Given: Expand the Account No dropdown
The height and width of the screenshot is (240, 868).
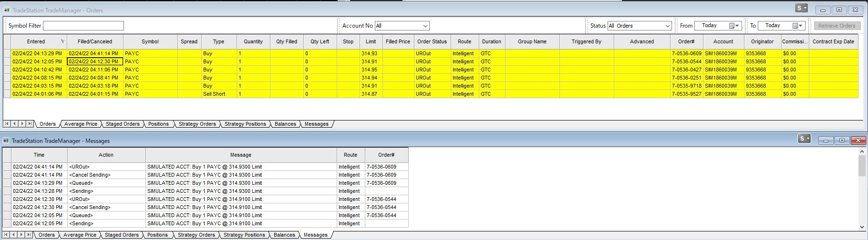Looking at the screenshot, I should coord(425,26).
